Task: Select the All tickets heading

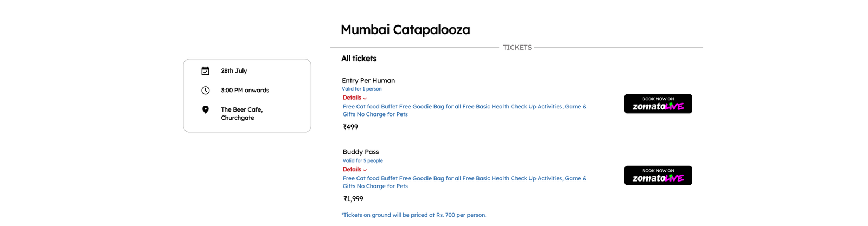Action: [359, 59]
